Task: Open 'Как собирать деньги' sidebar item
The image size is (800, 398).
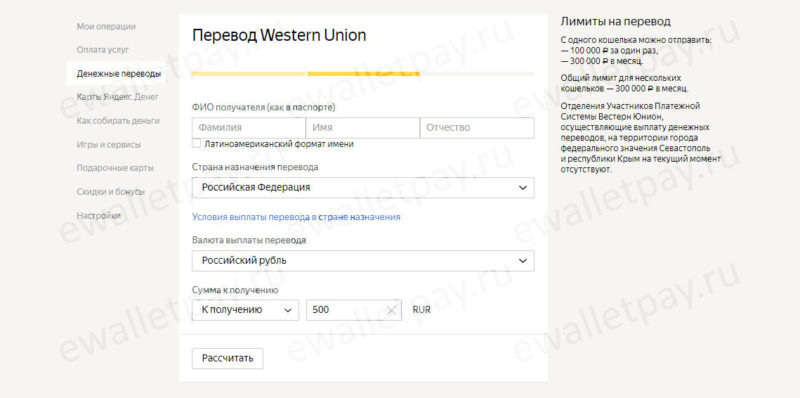Action: tap(118, 121)
